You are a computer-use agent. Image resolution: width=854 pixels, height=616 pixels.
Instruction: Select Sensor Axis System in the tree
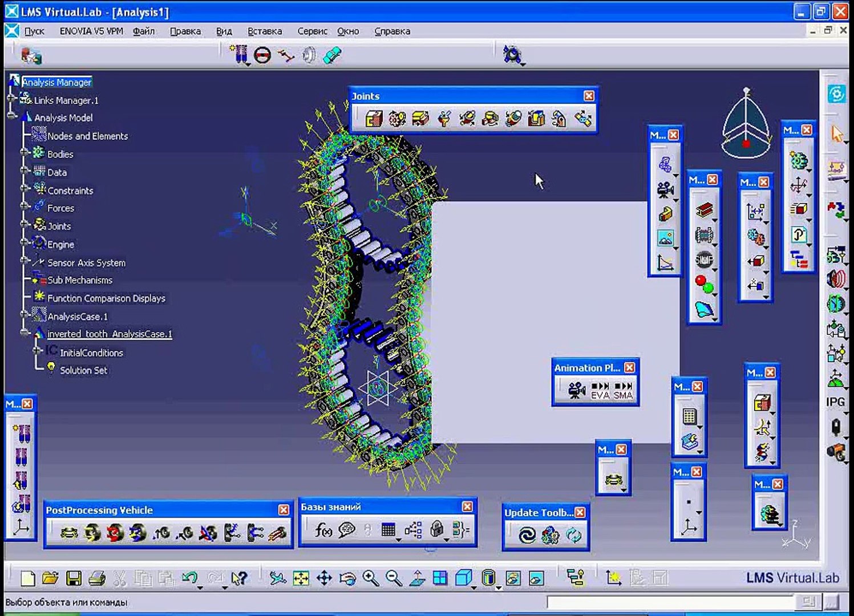pyautogui.click(x=86, y=263)
